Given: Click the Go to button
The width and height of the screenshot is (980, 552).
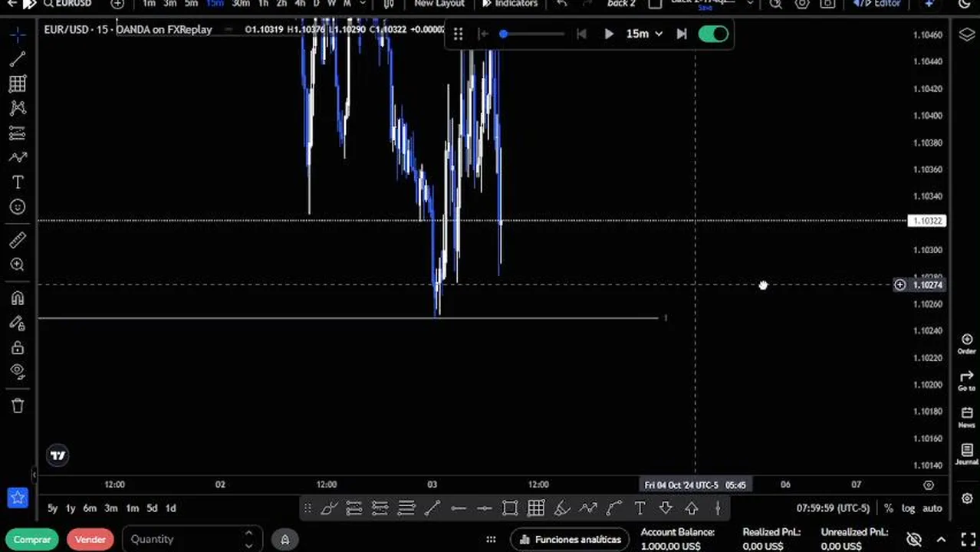Looking at the screenshot, I should tap(966, 381).
